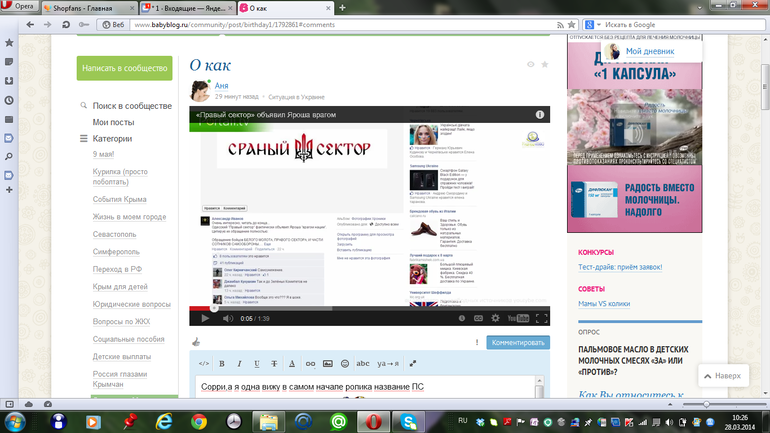The height and width of the screenshot is (433, 770).
Task: Switch to the Shopfans - Главная tab
Action: 88,8
